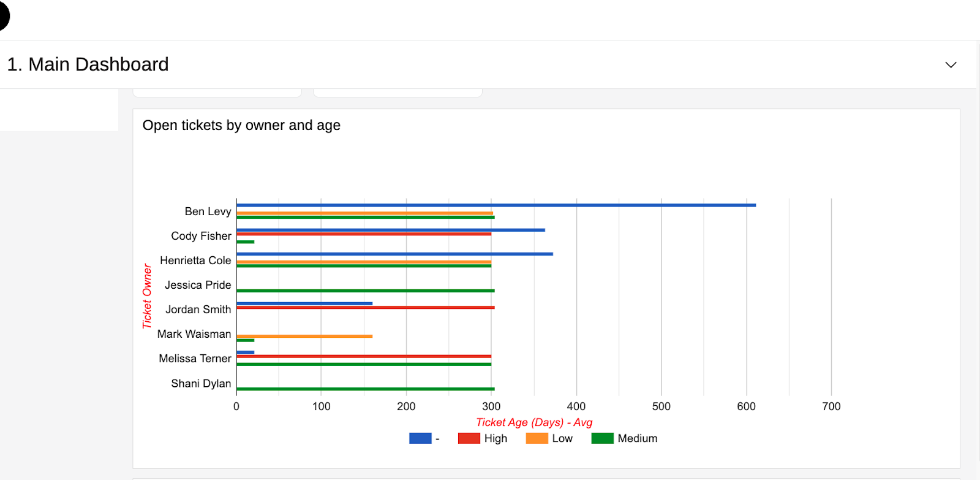Screen dimensions: 980x480
Task: Click the 'High' legend label
Action: pyautogui.click(x=496, y=438)
